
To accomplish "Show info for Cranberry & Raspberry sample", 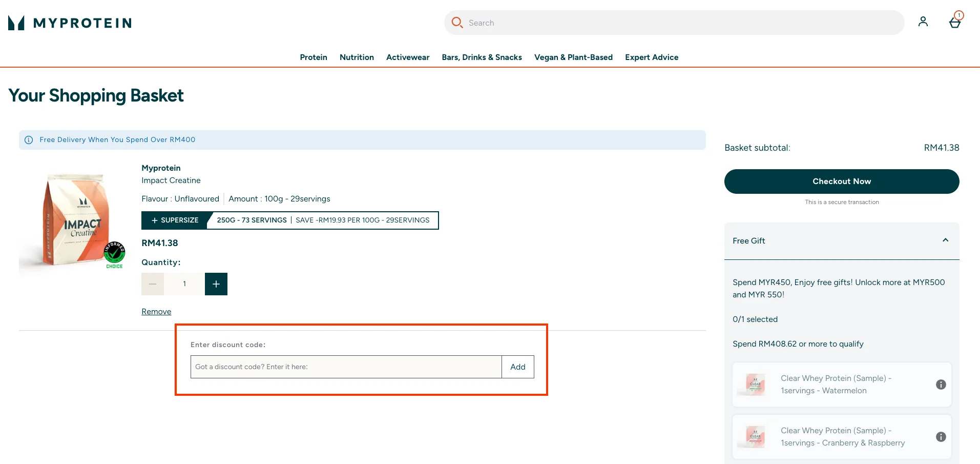I will [941, 437].
